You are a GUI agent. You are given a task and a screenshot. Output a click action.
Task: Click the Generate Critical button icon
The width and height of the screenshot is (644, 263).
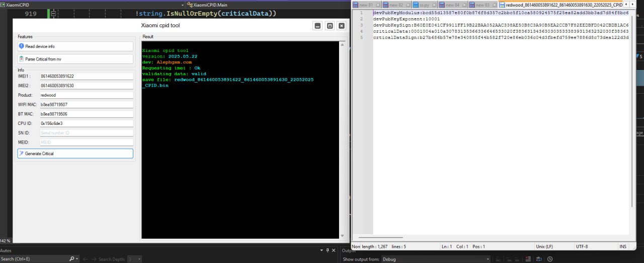21,154
